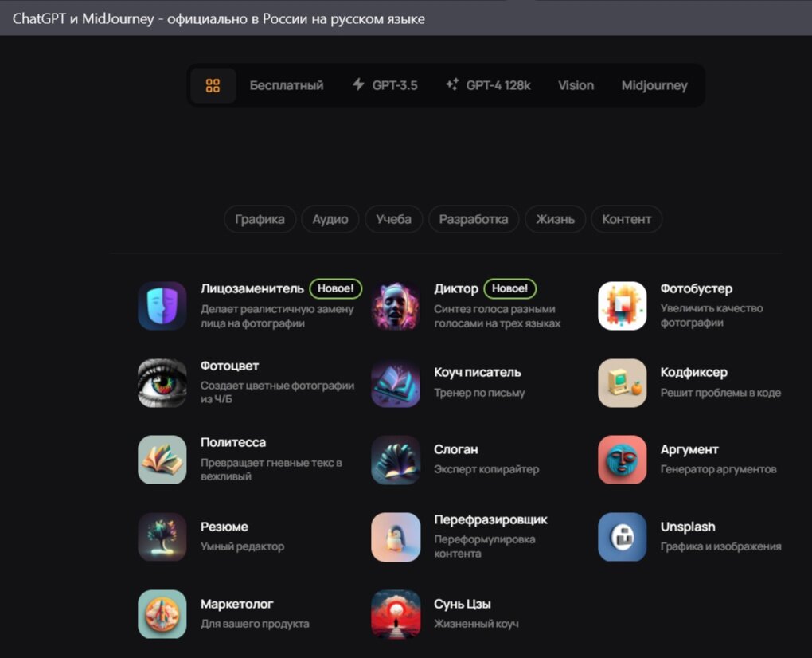Image resolution: width=812 pixels, height=658 pixels.
Task: Open the Кодфиксер title
Action: (x=694, y=372)
